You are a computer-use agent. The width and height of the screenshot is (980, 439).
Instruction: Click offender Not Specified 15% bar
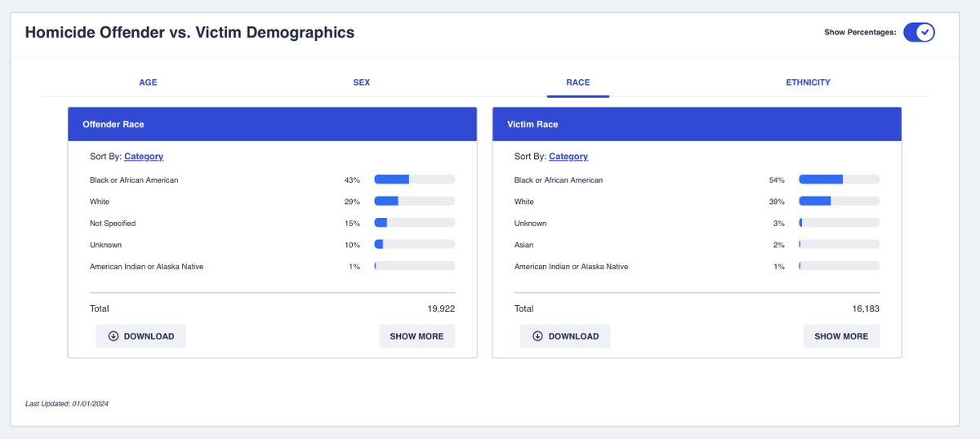click(x=415, y=223)
